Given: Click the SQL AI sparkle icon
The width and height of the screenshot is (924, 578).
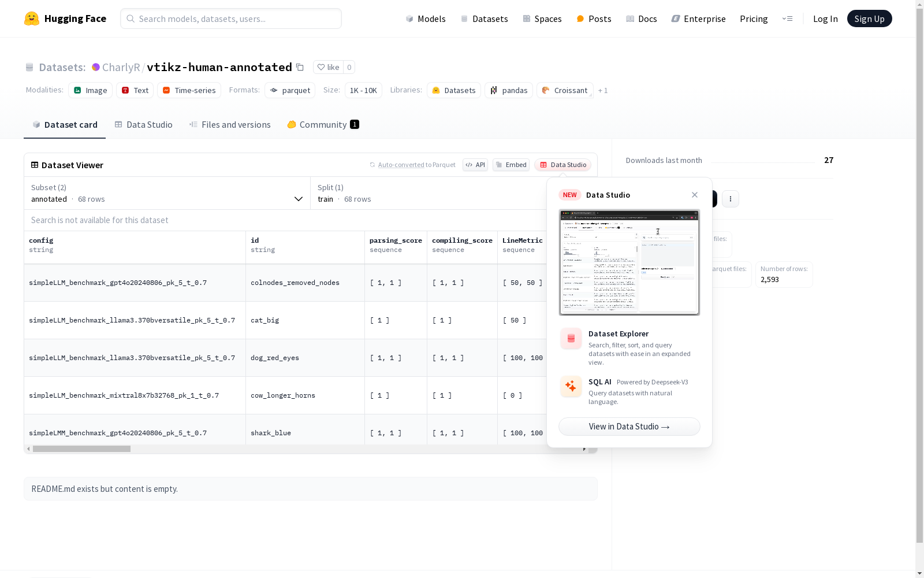Looking at the screenshot, I should coord(571,387).
